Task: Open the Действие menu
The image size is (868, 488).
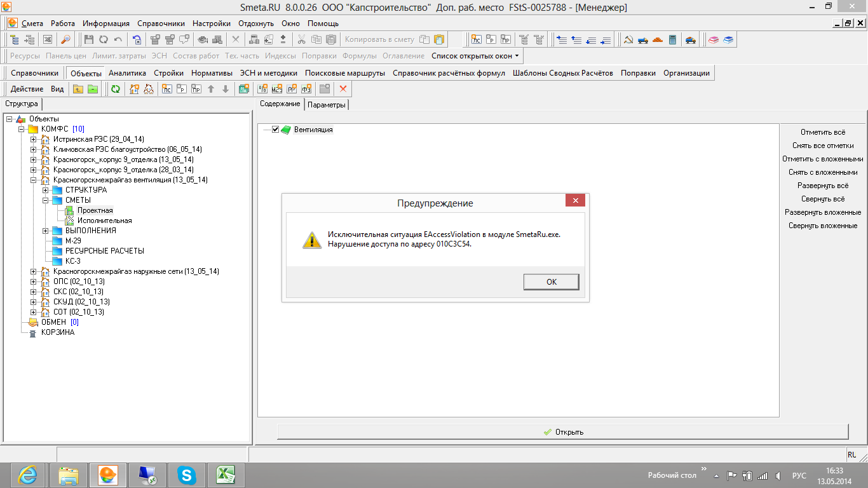Action: (27, 89)
